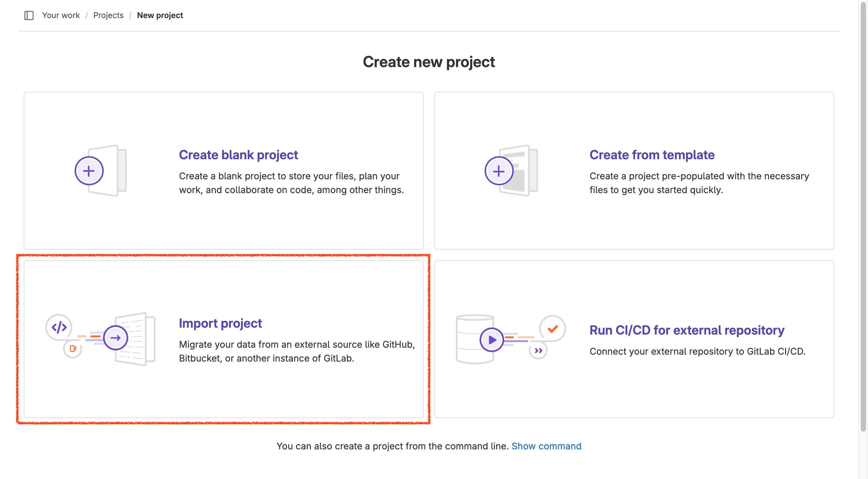Click the CI/CD play button icon
Screen dimensions: 868x479
pyautogui.click(x=492, y=340)
